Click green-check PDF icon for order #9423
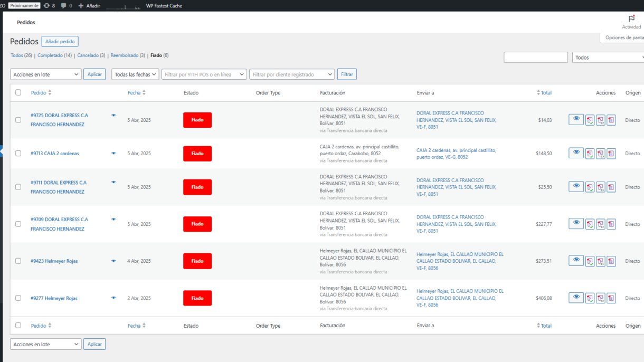The height and width of the screenshot is (362, 644). (x=590, y=261)
